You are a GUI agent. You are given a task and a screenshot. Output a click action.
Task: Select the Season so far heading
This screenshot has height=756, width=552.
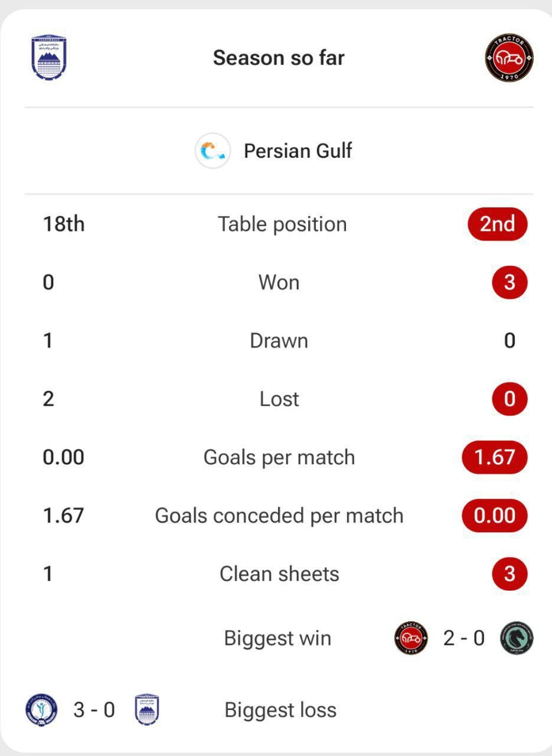pos(279,58)
